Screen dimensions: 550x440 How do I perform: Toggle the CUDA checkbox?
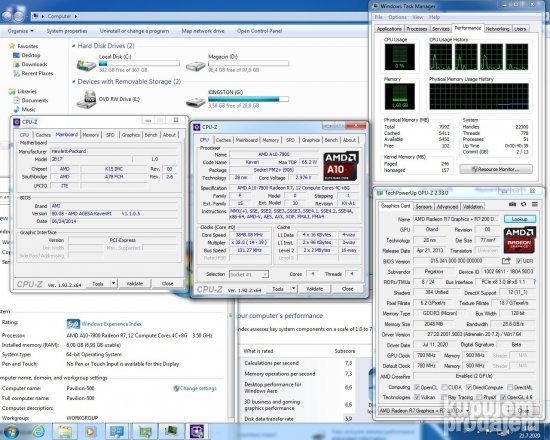444,387
